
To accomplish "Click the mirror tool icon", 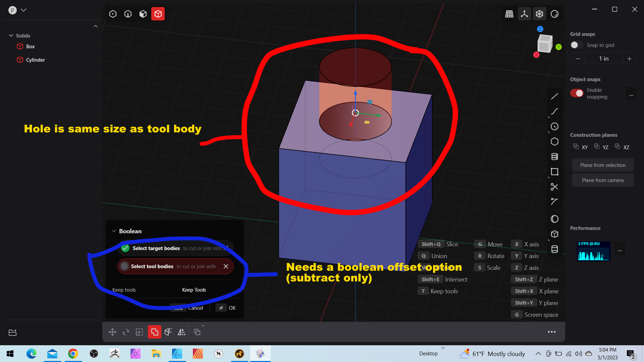I will (181, 332).
